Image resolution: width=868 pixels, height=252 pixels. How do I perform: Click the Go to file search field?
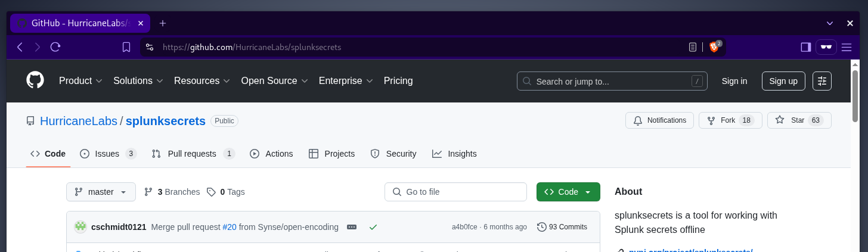(x=455, y=192)
